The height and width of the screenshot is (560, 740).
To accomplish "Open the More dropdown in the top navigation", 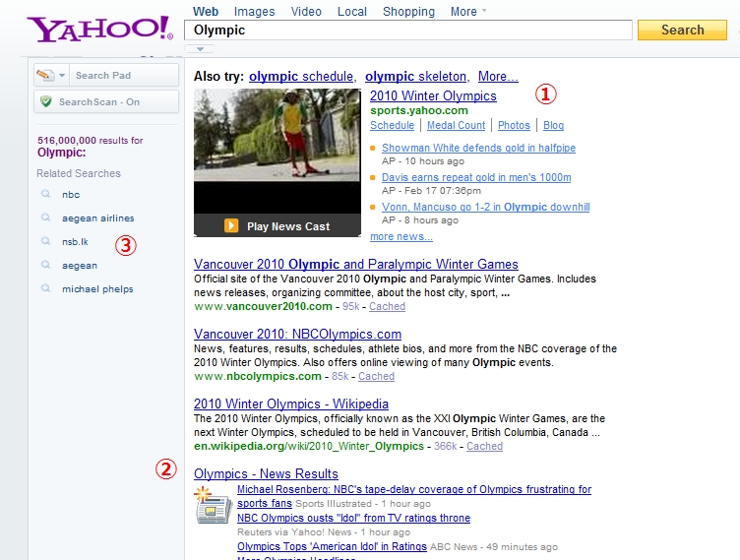I will pyautogui.click(x=468, y=12).
